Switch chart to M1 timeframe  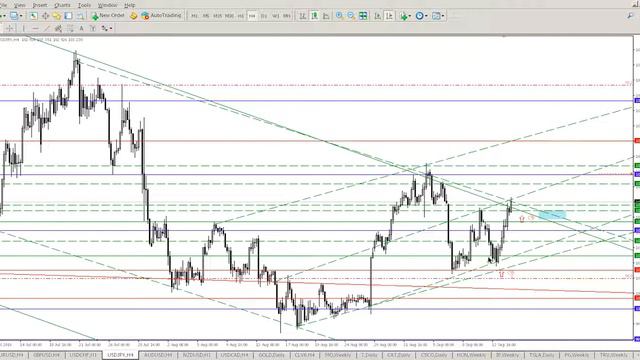[x=195, y=16]
